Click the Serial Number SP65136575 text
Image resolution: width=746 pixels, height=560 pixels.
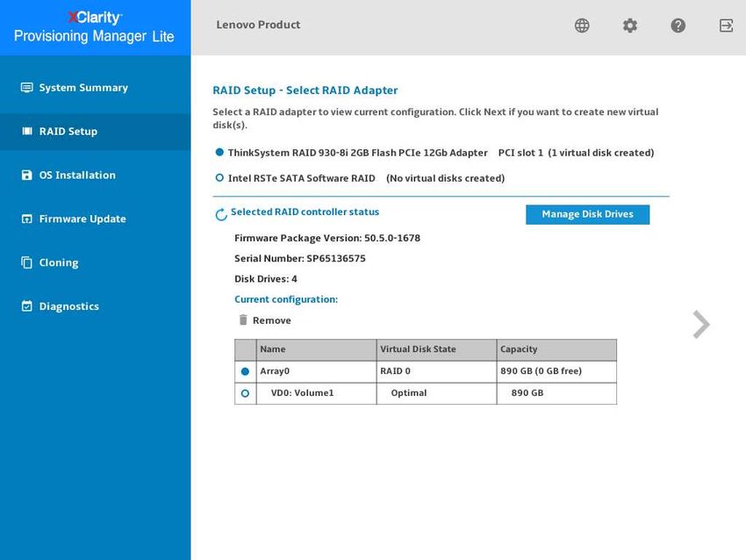300,258
